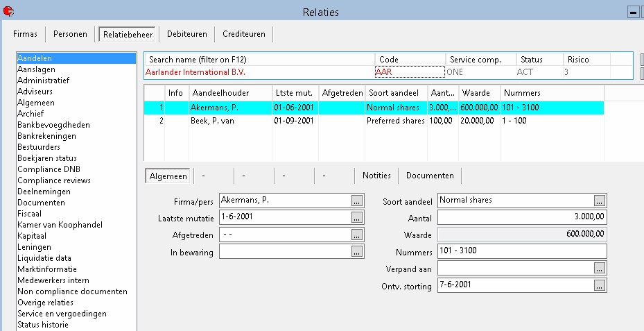
Task: Click the Service comp. column header
Action: (x=481, y=60)
